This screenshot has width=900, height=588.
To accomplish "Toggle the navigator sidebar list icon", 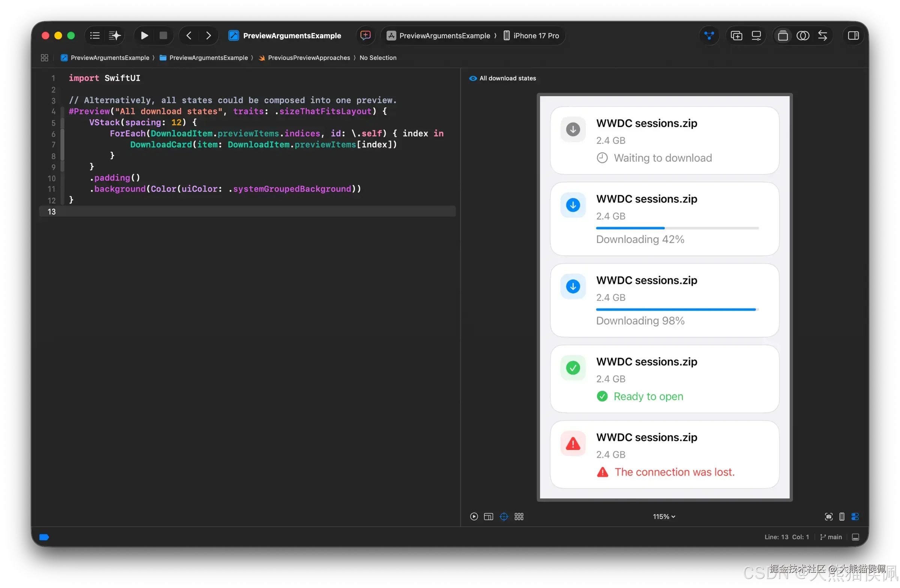I will (95, 36).
